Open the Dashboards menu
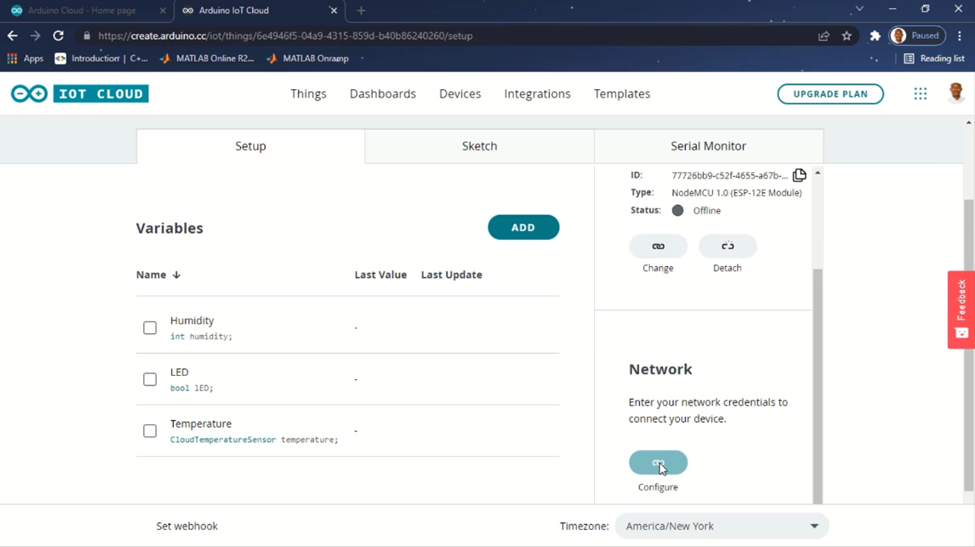This screenshot has height=547, width=975. pyautogui.click(x=382, y=94)
